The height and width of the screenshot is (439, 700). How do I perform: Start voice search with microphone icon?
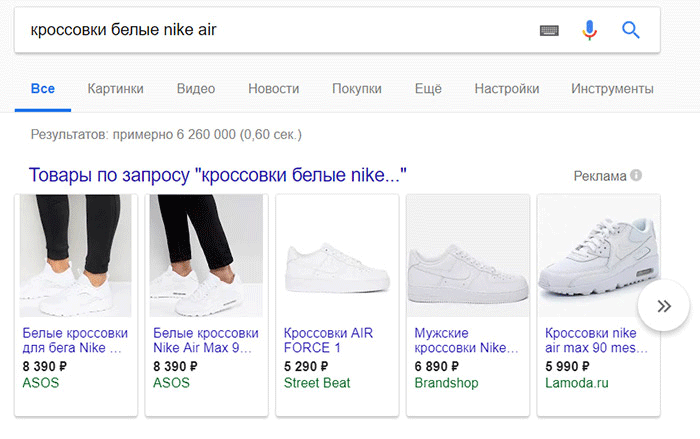590,30
